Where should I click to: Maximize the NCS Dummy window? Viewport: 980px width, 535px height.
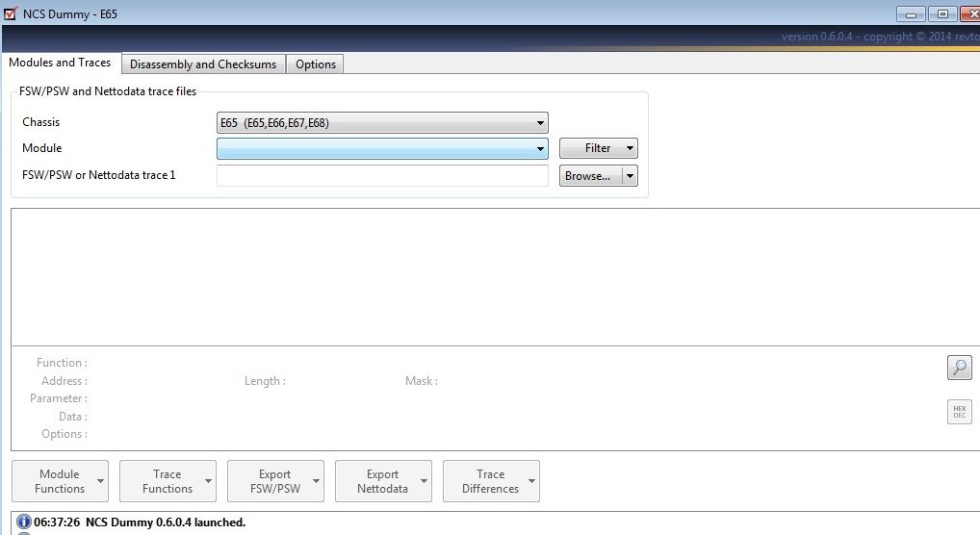point(942,13)
